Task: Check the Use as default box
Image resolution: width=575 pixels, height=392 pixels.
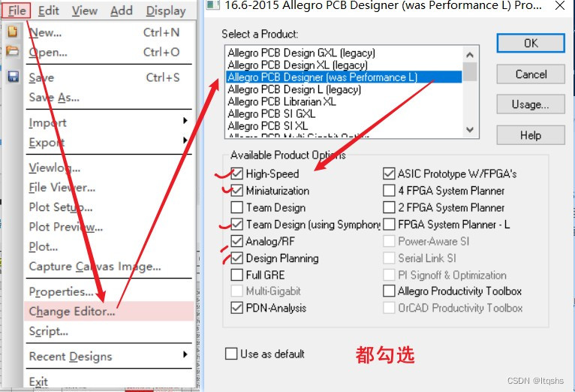Action: (231, 353)
